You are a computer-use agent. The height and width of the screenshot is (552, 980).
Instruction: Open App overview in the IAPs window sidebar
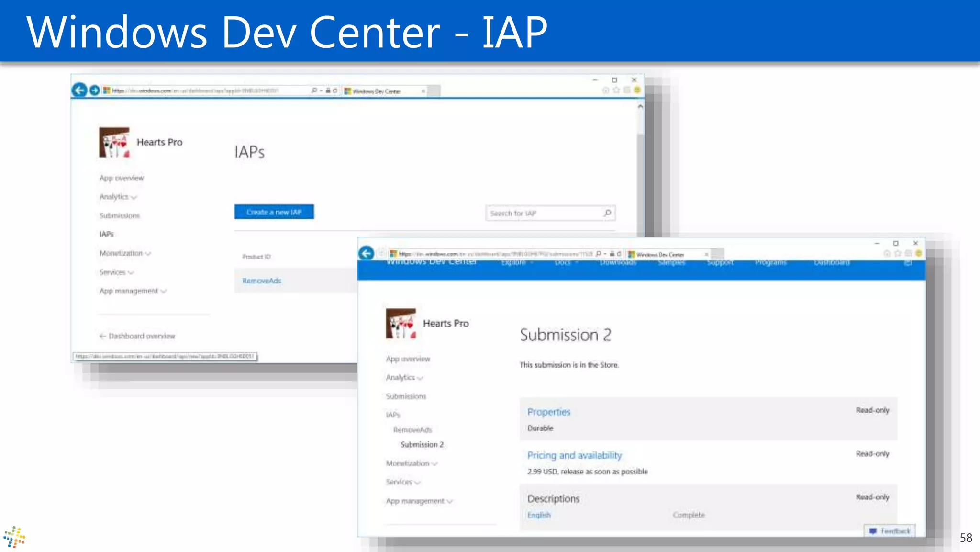pos(122,178)
